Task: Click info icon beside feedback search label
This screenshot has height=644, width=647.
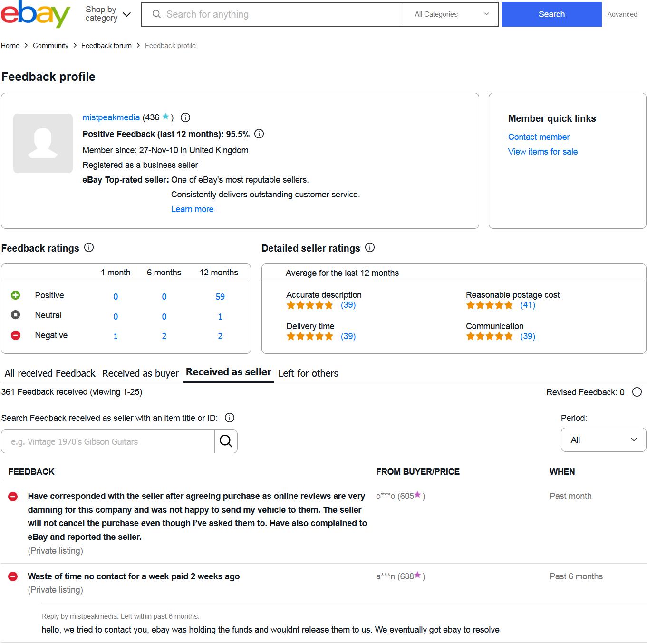Action: pos(230,418)
